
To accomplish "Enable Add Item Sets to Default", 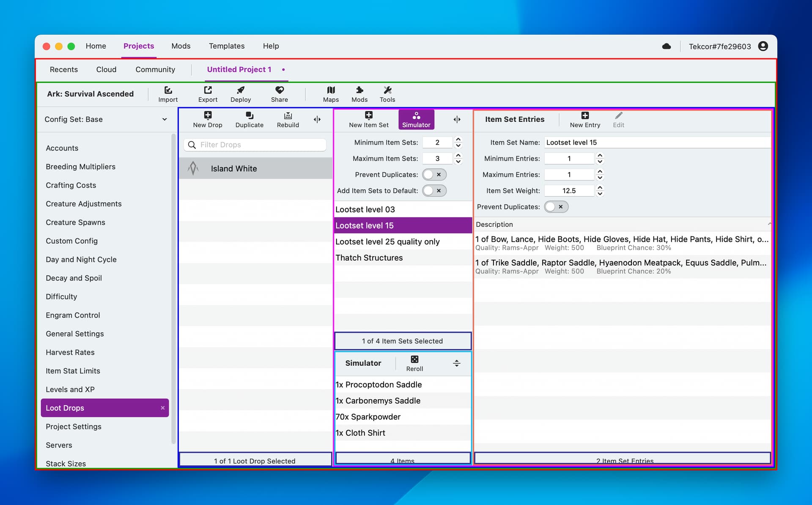I will pyautogui.click(x=434, y=191).
